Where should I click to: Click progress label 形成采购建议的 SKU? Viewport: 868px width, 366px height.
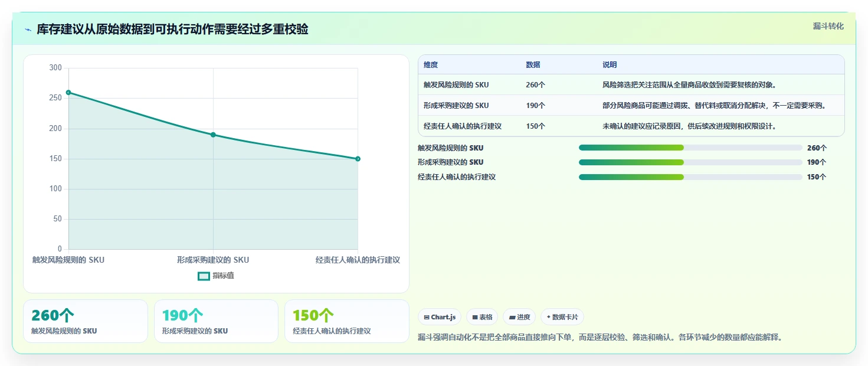point(451,162)
